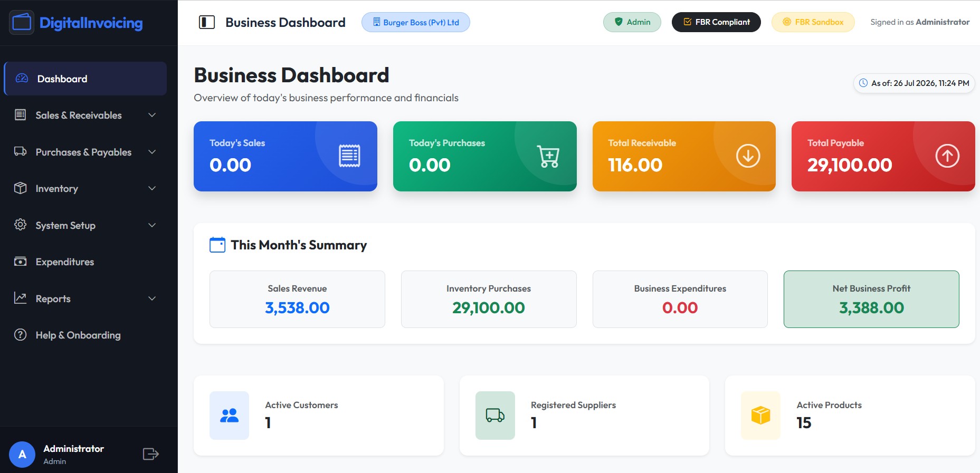This screenshot has height=473, width=980.
Task: Open the Total Payable card
Action: pos(883,156)
